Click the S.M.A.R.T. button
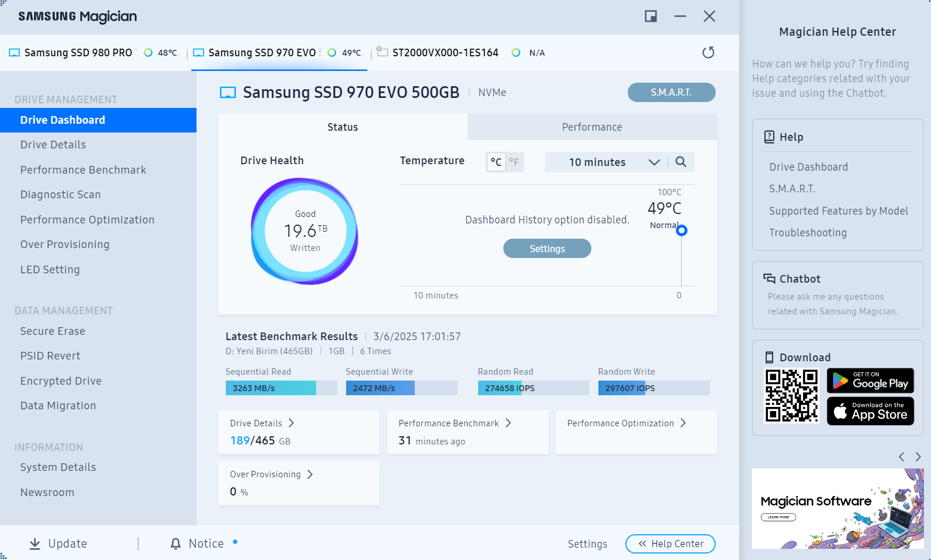The width and height of the screenshot is (931, 560). pos(671,92)
